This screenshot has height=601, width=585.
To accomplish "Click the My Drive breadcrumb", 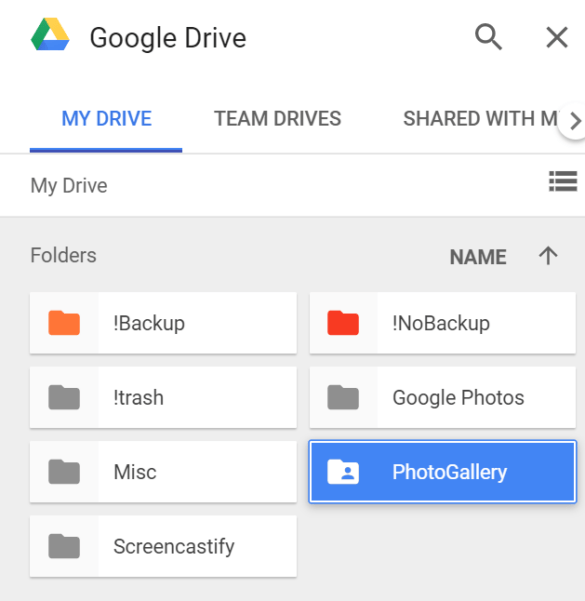I will point(69,186).
